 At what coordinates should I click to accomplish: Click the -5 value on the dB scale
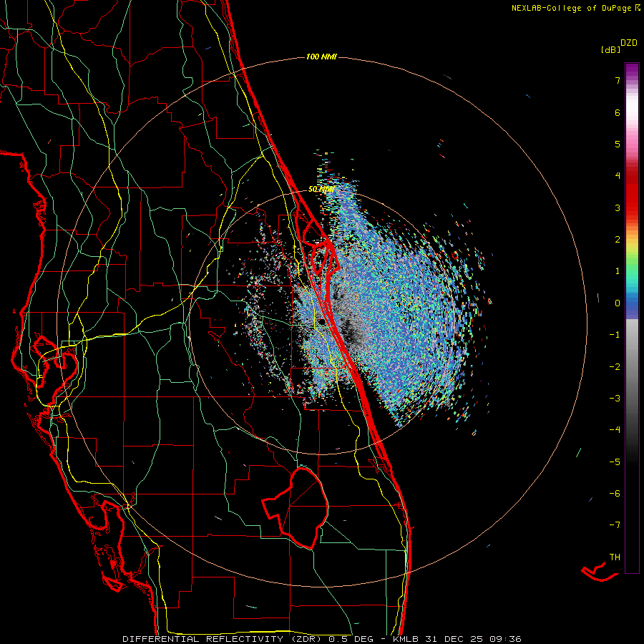[615, 462]
